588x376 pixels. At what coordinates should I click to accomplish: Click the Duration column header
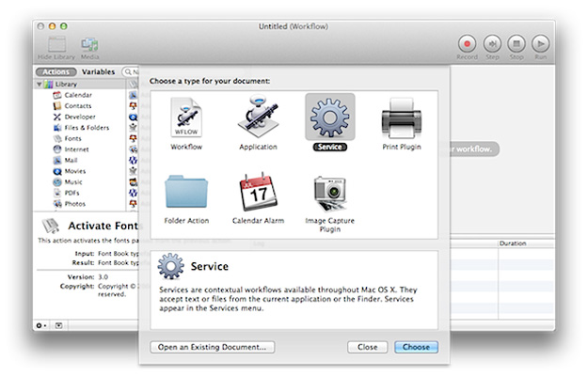(x=513, y=243)
